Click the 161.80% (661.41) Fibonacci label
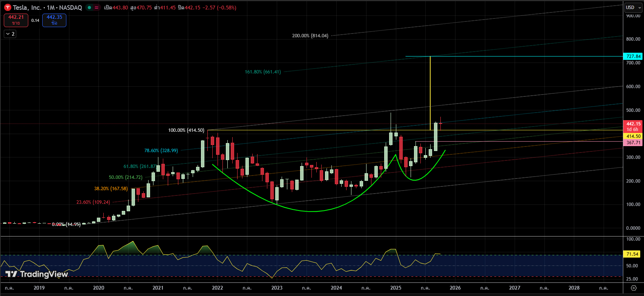This screenshot has height=296, width=644. pyautogui.click(x=263, y=72)
